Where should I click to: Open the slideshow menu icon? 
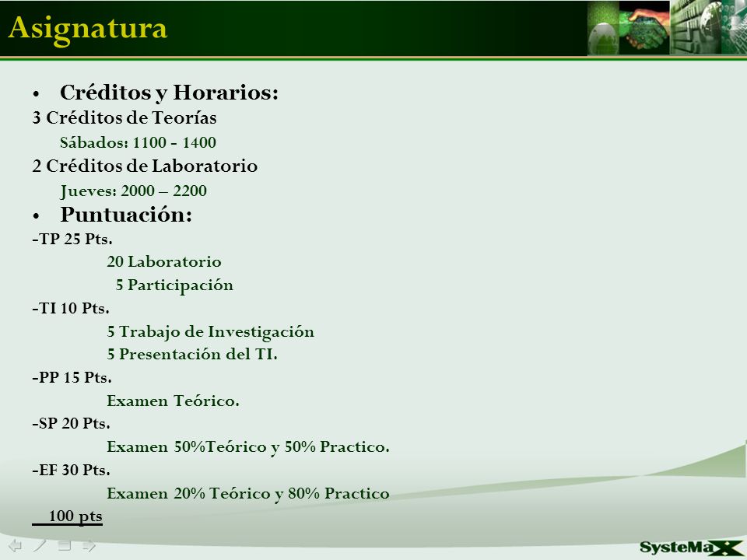tap(65, 544)
